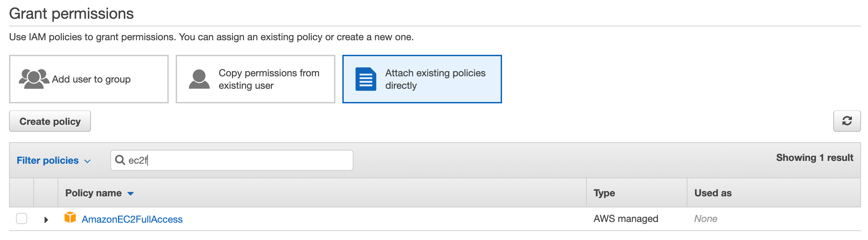The width and height of the screenshot is (868, 240).
Task: Click the Create policy button
Action: coord(50,121)
